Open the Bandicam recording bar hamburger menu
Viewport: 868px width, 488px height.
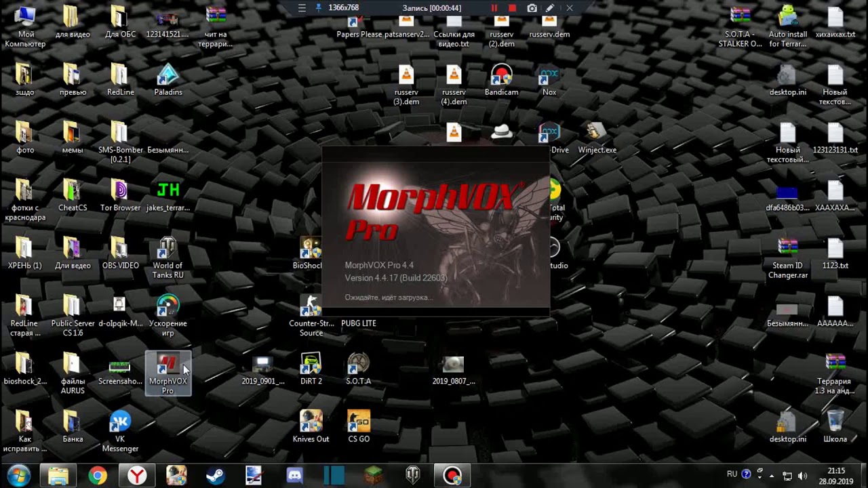302,8
